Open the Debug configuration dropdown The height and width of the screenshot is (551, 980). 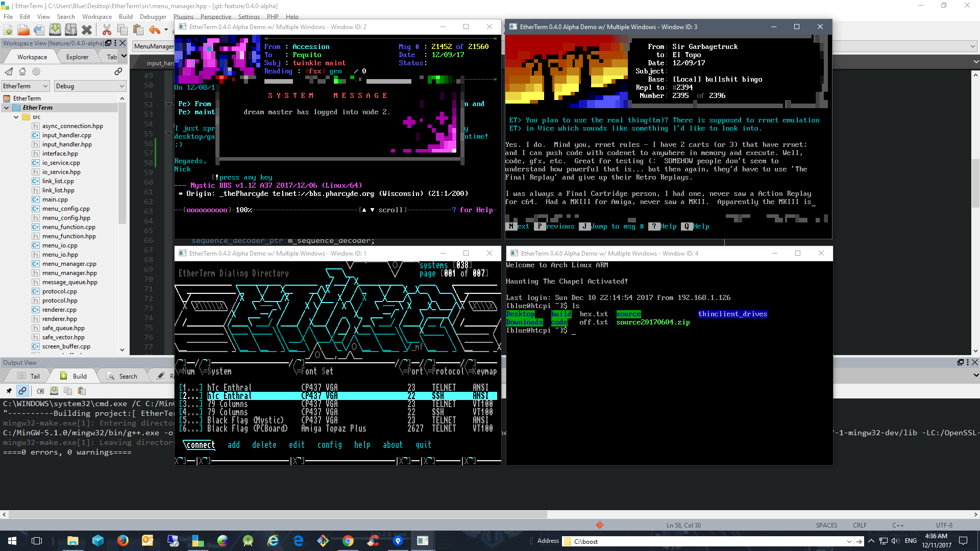[x=90, y=86]
